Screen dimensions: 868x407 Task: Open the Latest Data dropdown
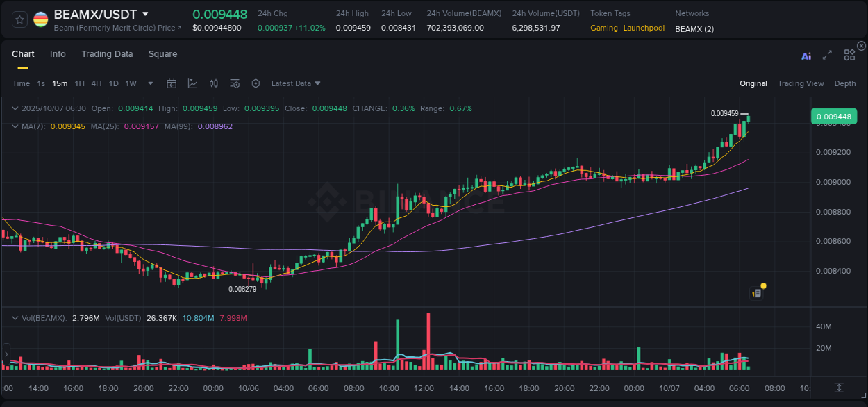coord(295,83)
